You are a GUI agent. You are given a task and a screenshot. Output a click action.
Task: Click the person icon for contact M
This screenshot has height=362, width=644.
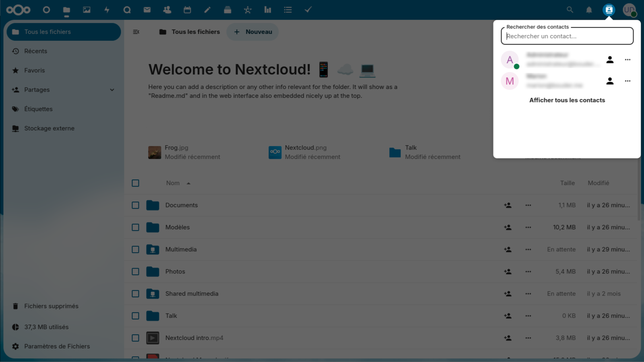[x=610, y=81]
